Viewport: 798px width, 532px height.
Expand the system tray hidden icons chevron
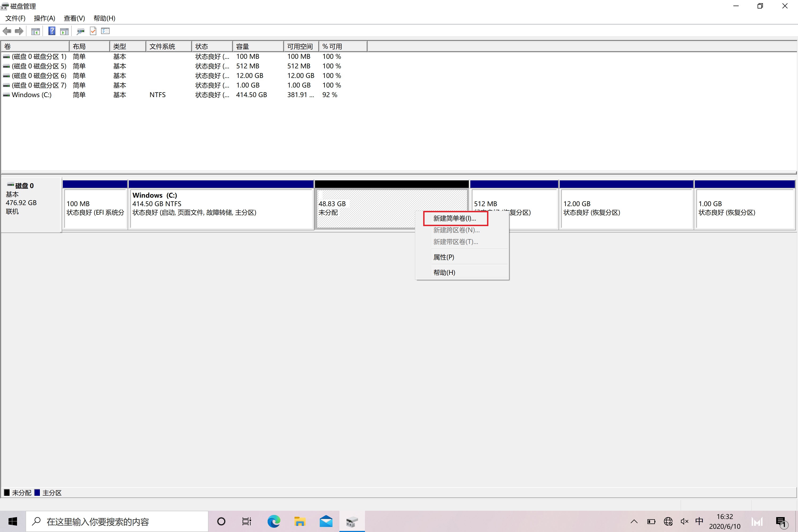[x=634, y=521]
